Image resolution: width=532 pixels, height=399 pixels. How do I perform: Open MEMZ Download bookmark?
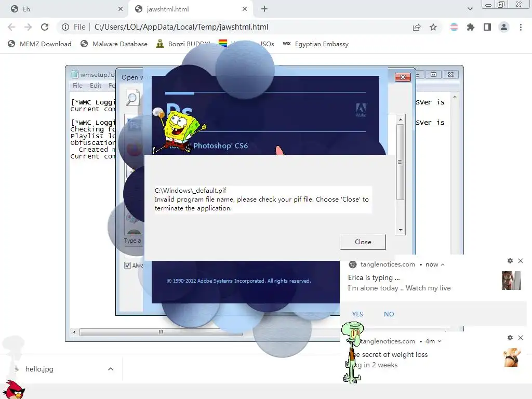pyautogui.click(x=39, y=44)
